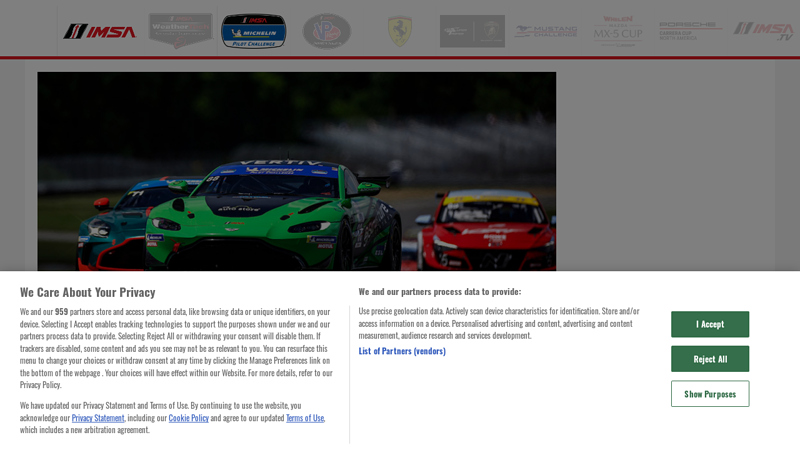
Task: Open the Ferrari Challenge shield logo
Action: 399,31
